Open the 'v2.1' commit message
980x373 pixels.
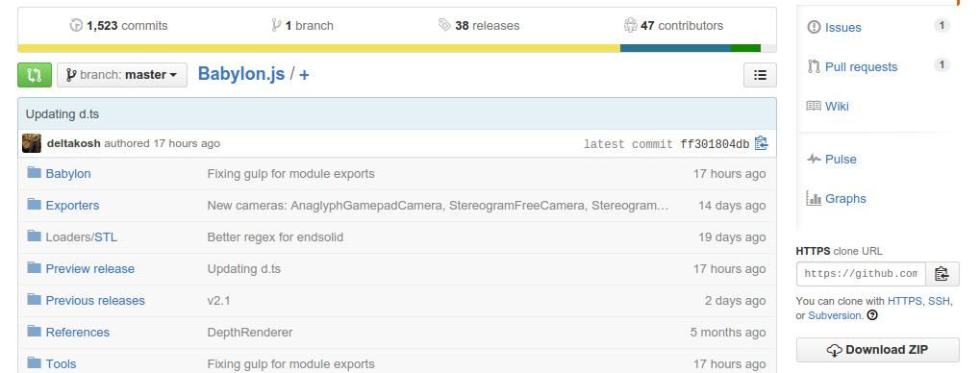pos(218,301)
